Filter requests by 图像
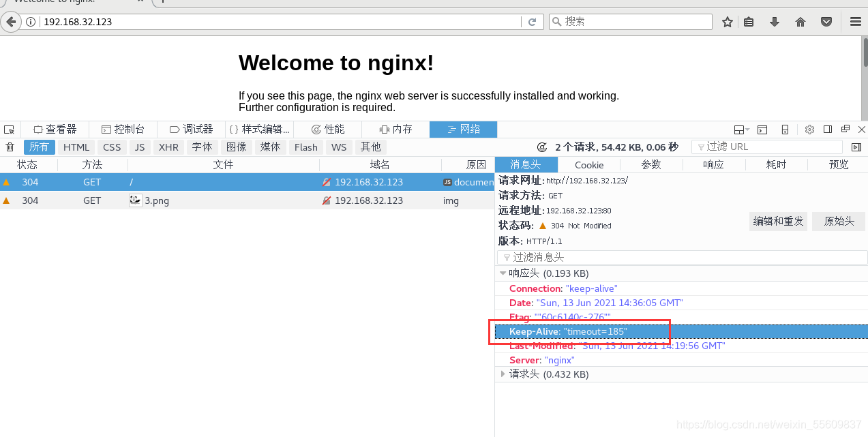Image resolution: width=868 pixels, height=437 pixels. (x=237, y=147)
